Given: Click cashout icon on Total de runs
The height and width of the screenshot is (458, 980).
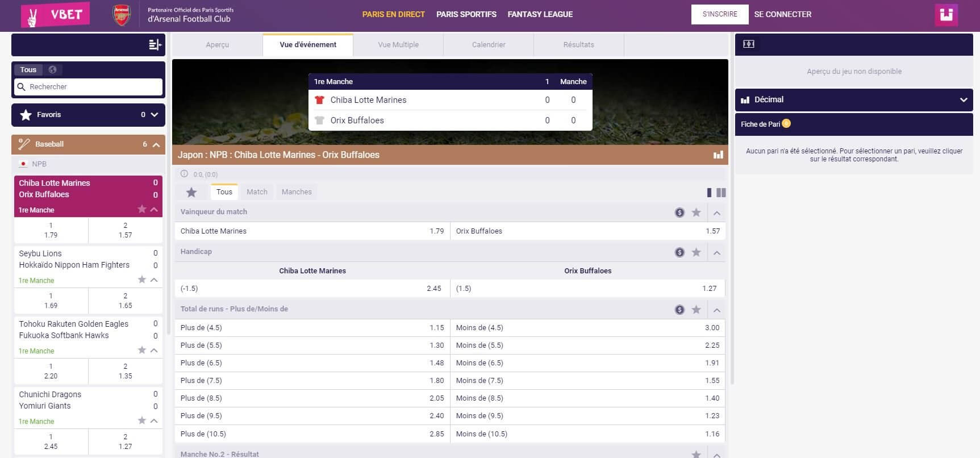Looking at the screenshot, I should coord(679,310).
